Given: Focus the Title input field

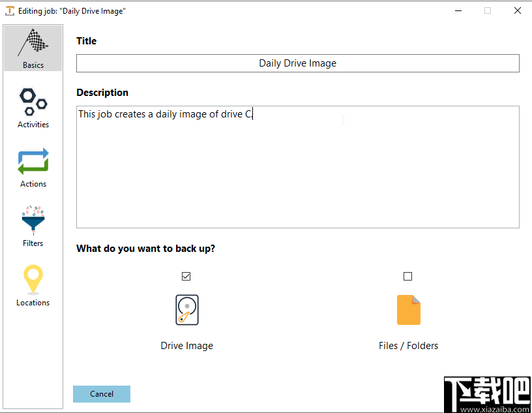Looking at the screenshot, I should (297, 63).
